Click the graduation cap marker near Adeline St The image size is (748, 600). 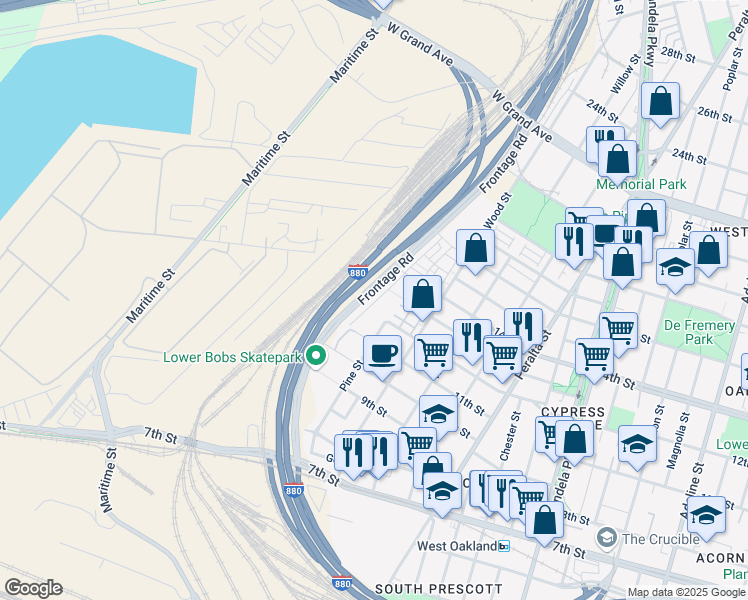[706, 516]
